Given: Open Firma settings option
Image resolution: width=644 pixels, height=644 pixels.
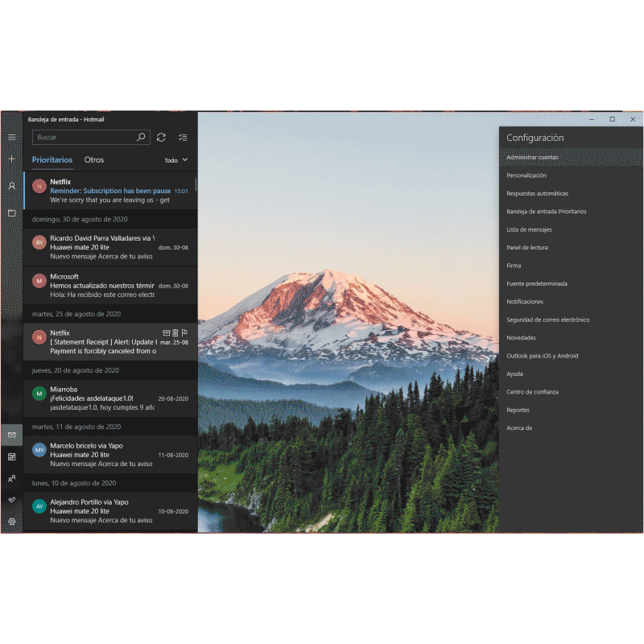Looking at the screenshot, I should pyautogui.click(x=514, y=266).
